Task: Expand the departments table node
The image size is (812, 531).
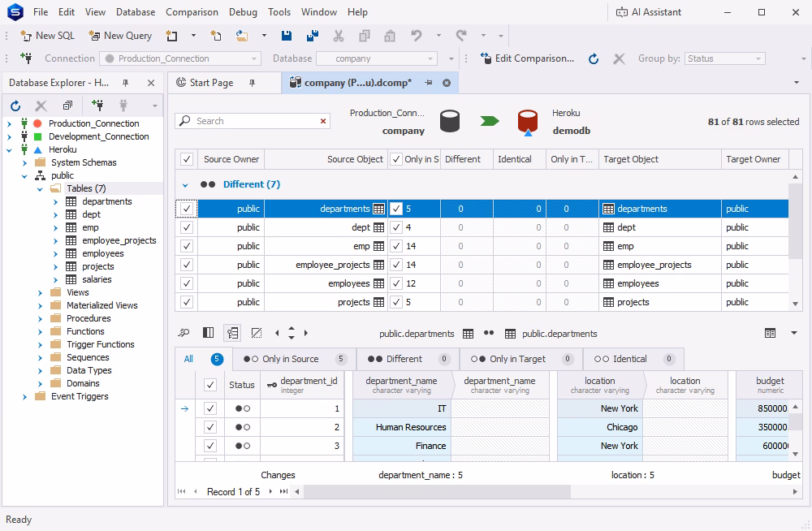Action: (x=55, y=202)
